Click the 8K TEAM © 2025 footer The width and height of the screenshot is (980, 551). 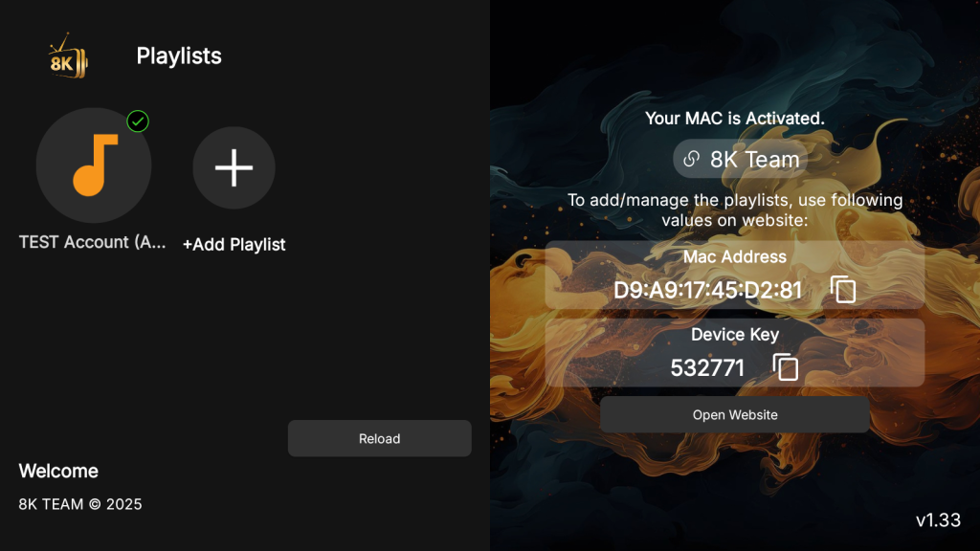pos(80,504)
